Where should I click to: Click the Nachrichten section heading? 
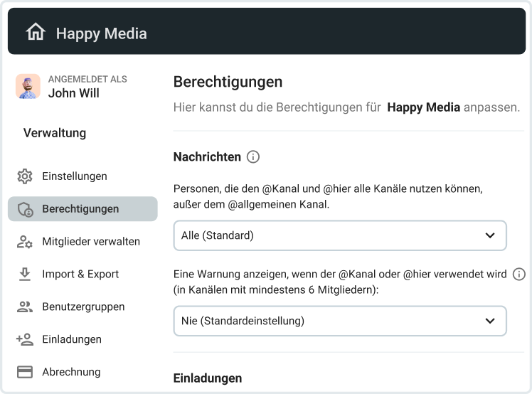207,156
